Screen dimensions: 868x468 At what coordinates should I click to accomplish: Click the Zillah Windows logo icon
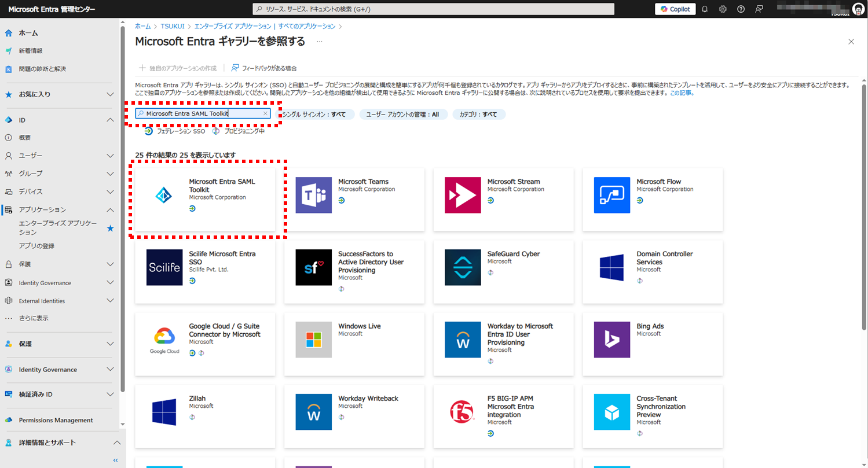tap(164, 412)
